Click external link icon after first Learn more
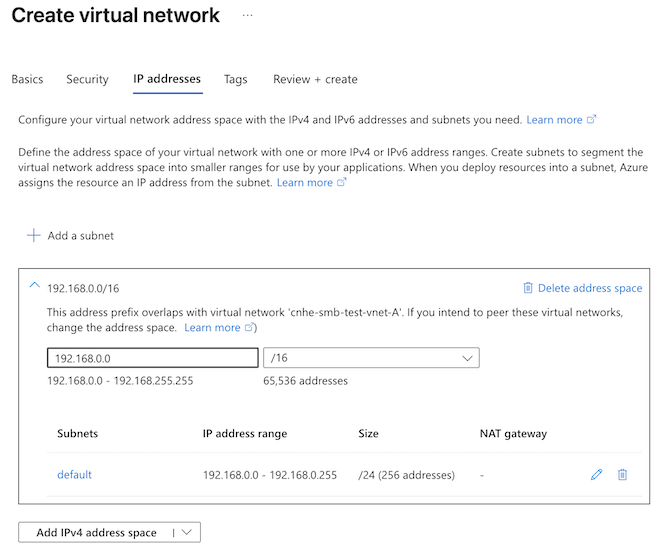666x554 pixels. (591, 119)
